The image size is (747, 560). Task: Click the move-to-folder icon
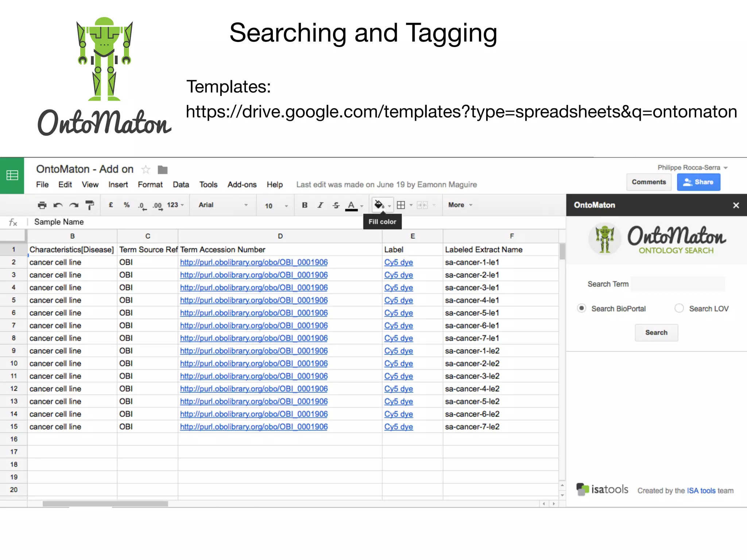coord(162,170)
